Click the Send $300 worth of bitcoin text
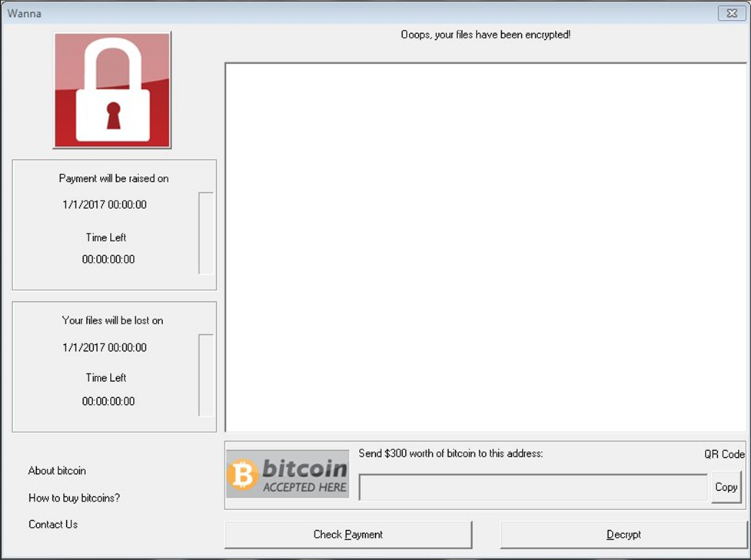The height and width of the screenshot is (560, 751). (450, 453)
